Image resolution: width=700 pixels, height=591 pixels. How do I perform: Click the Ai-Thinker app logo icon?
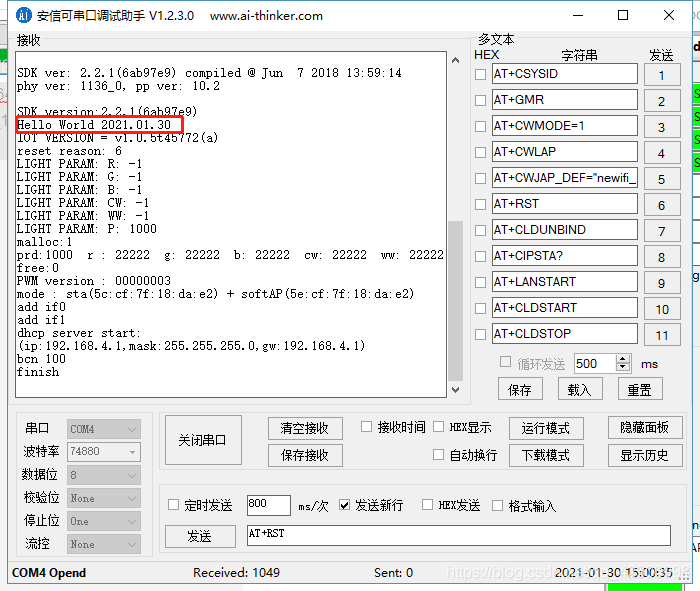click(24, 15)
